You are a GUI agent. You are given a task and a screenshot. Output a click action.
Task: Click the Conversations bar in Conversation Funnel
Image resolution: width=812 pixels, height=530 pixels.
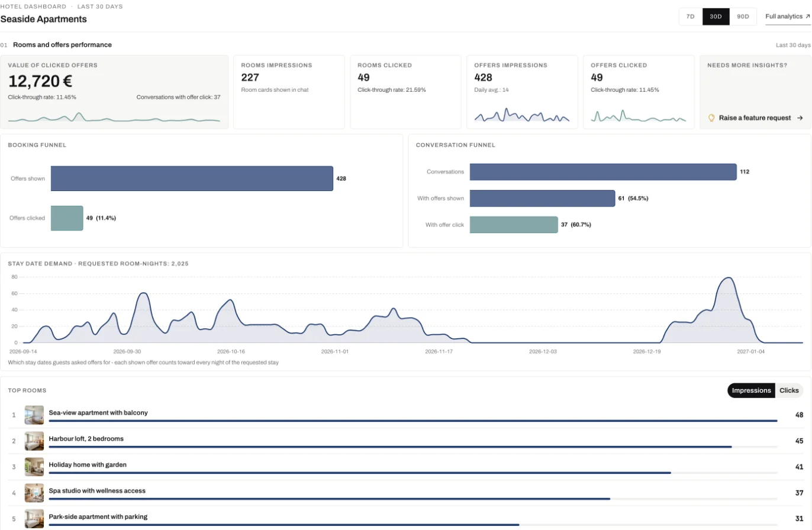click(603, 172)
